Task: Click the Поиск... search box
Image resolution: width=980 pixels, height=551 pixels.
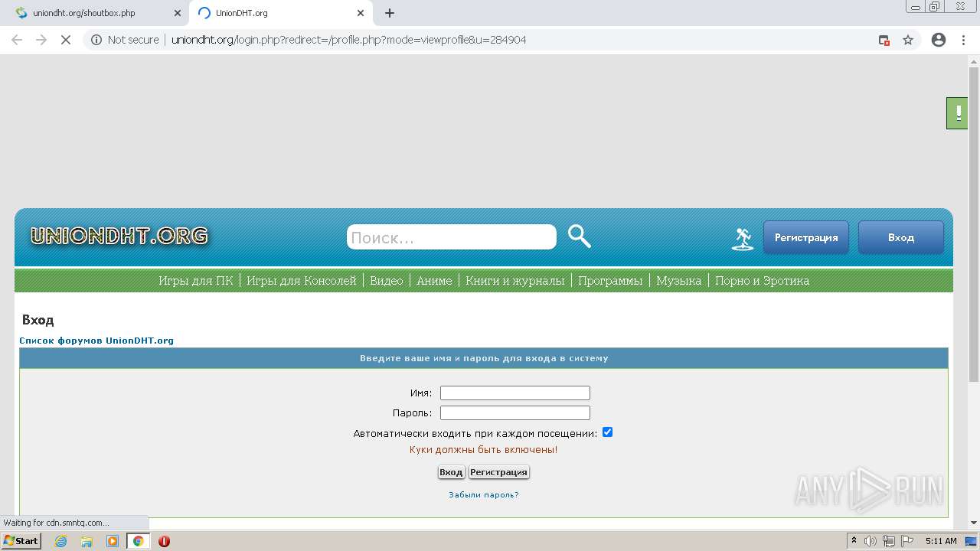Action: pyautogui.click(x=452, y=237)
